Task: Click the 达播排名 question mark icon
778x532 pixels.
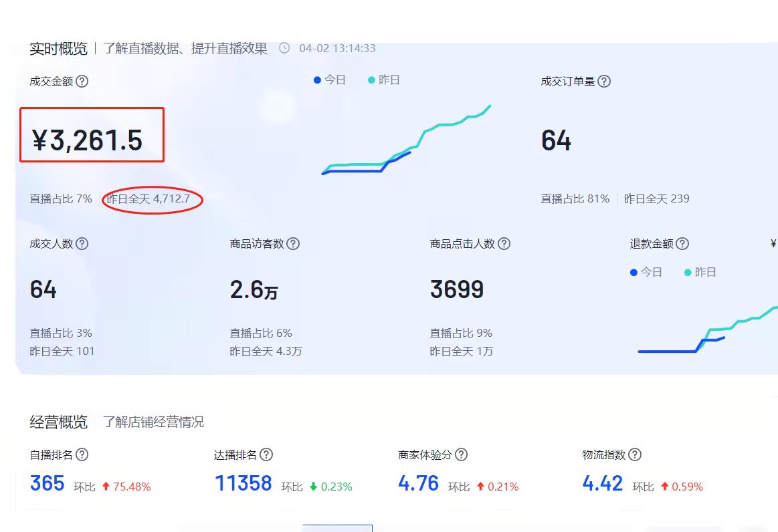Action: [267, 454]
